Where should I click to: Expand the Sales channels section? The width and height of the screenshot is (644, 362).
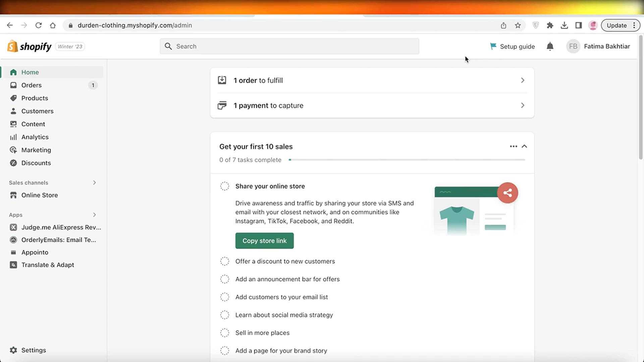pos(95,183)
